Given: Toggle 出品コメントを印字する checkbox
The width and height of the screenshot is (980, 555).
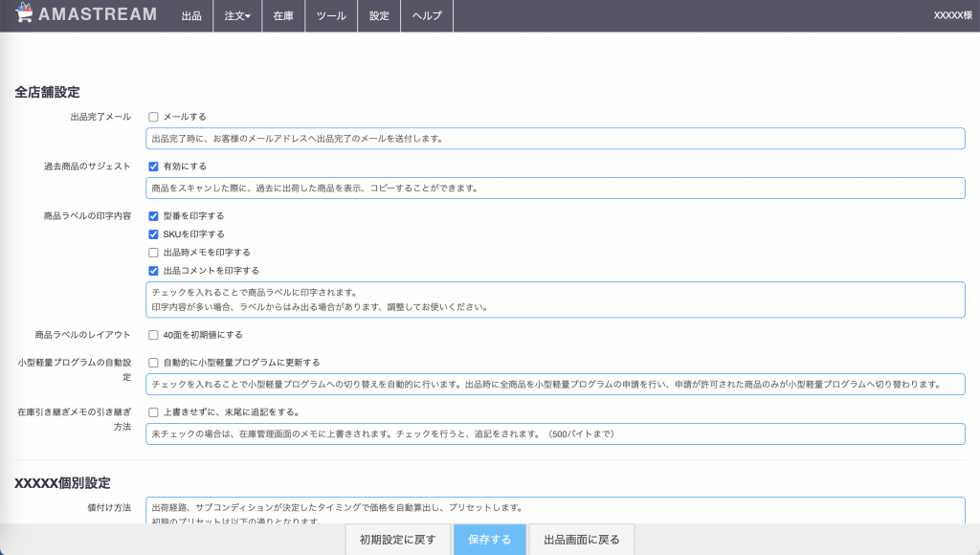Looking at the screenshot, I should (153, 271).
